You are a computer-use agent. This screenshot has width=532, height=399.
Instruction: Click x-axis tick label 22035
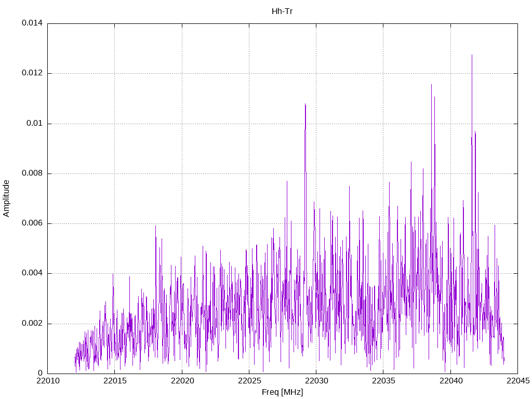tap(384, 381)
